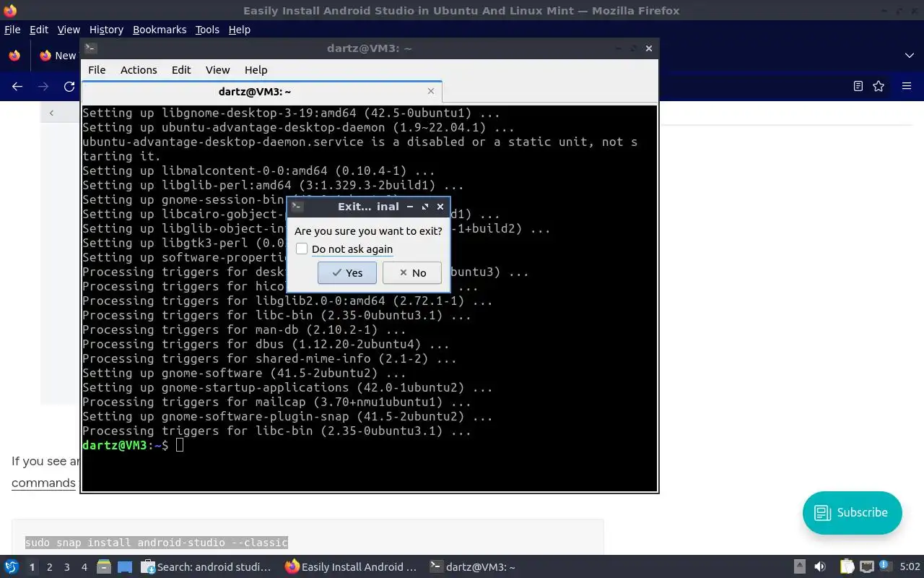924x578 pixels.
Task: Click 'Processing triggers for dbus' output line
Action: pyautogui.click(x=266, y=344)
